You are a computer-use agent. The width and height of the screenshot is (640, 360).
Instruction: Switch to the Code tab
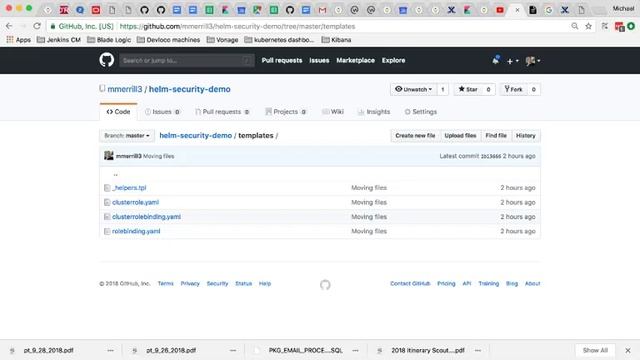tap(118, 112)
